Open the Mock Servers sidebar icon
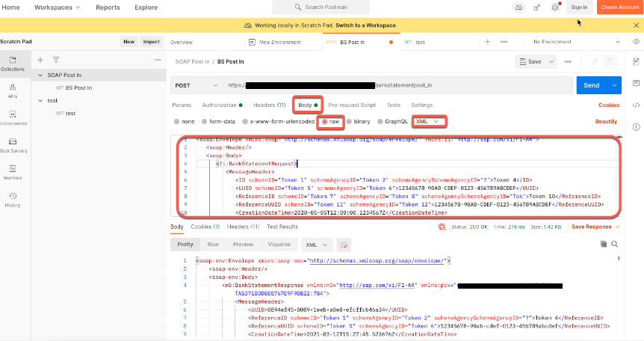The height and width of the screenshot is (341, 644). coord(12,144)
